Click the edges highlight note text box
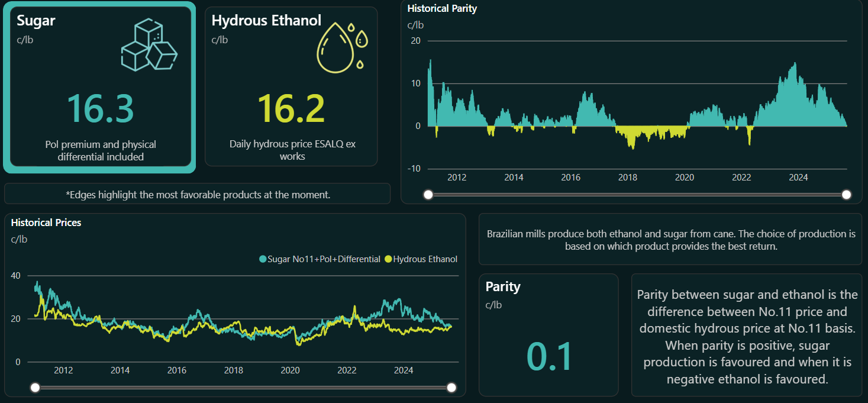Viewport: 868px width, 403px height. (x=197, y=194)
